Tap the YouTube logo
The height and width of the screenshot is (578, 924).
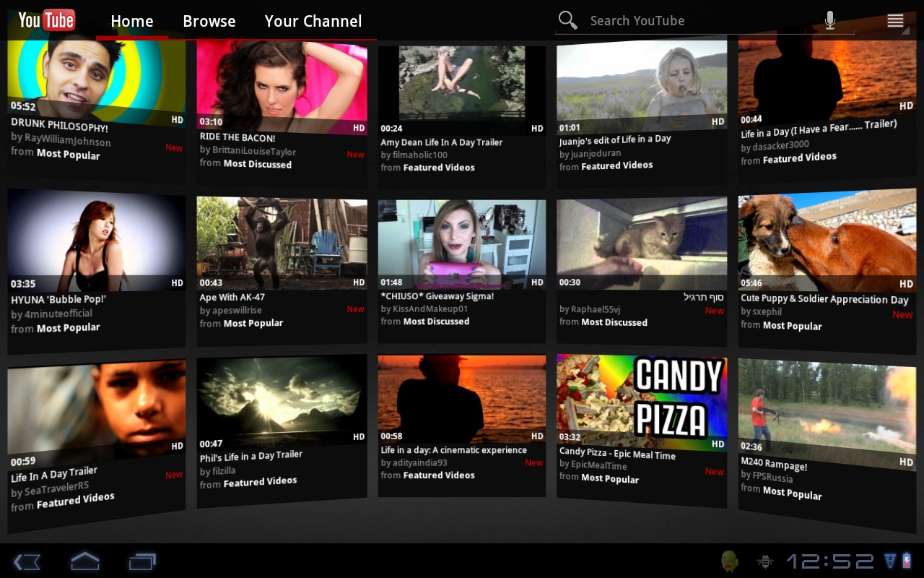pyautogui.click(x=46, y=20)
